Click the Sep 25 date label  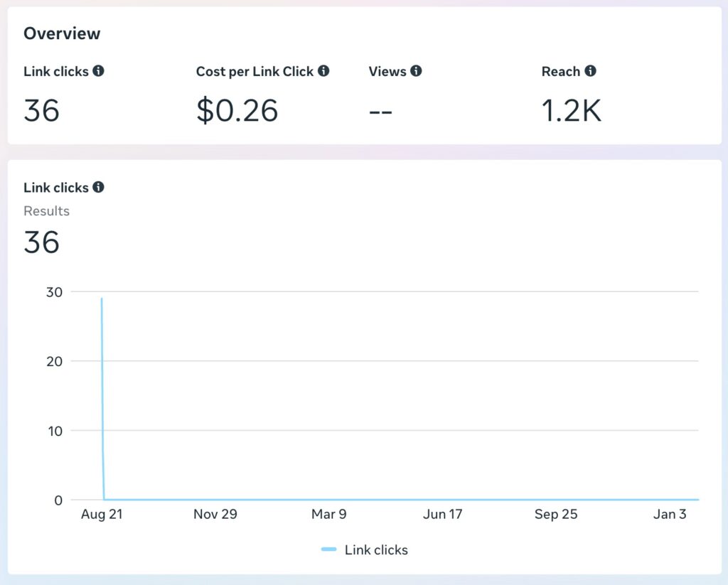tap(556, 514)
